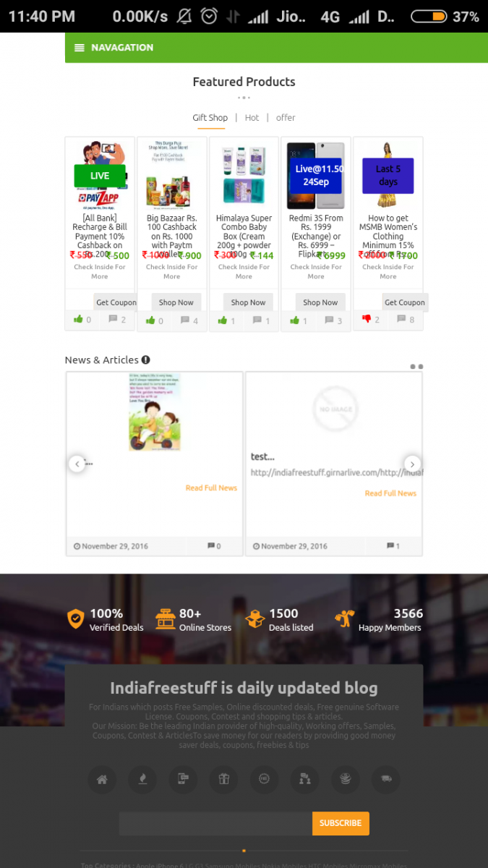Get Coupon for PayZapp recharge offer
This screenshot has width=488, height=868.
coord(116,302)
